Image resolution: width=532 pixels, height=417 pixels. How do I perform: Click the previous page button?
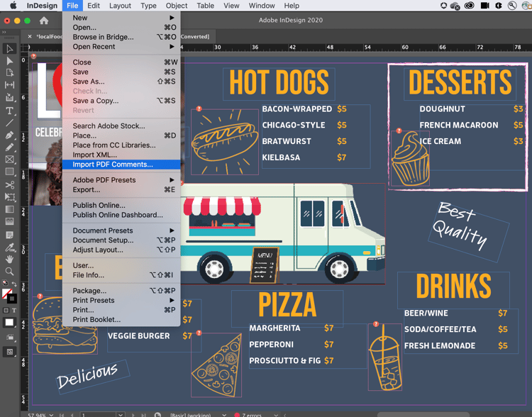pyautogui.click(x=72, y=415)
